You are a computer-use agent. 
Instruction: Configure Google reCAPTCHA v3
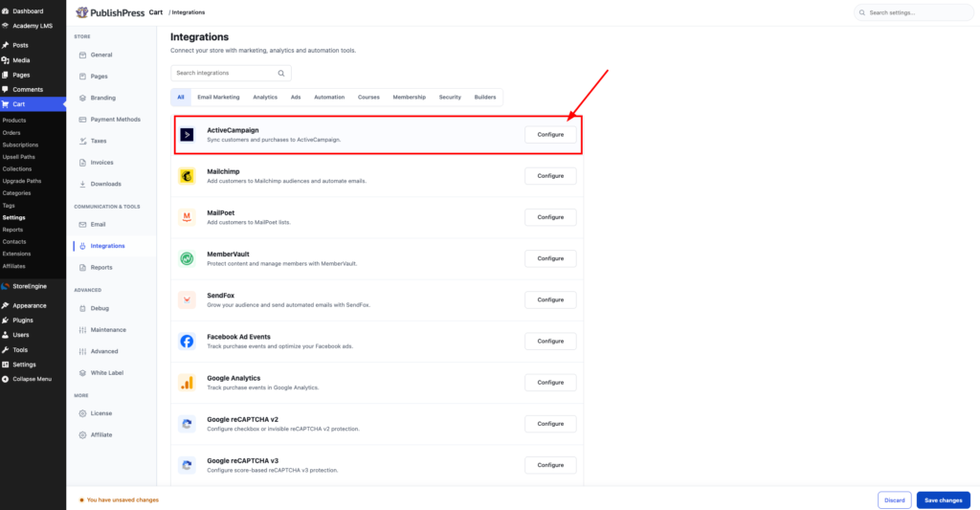[550, 464]
